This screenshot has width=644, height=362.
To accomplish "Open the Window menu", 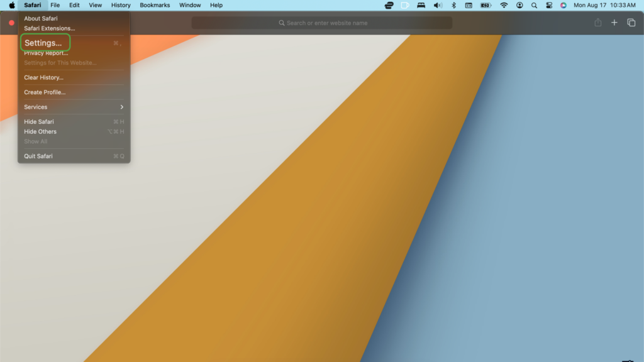I will 190,5.
